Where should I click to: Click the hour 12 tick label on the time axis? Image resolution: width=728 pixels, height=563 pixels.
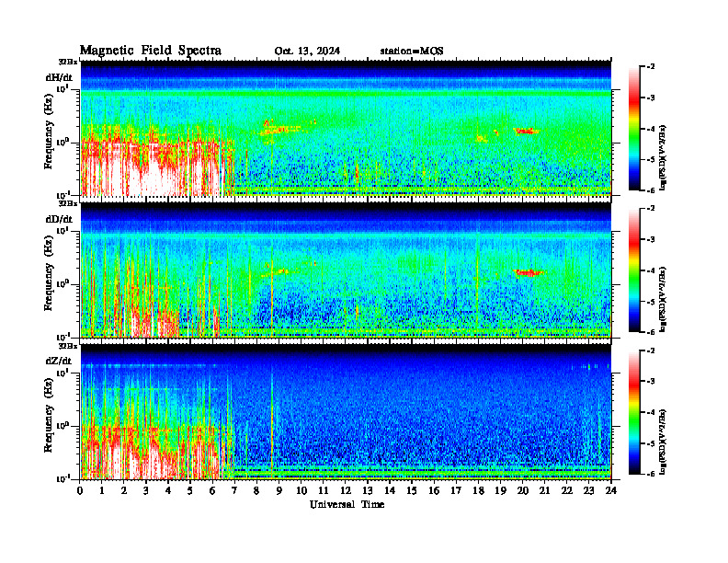click(x=346, y=490)
